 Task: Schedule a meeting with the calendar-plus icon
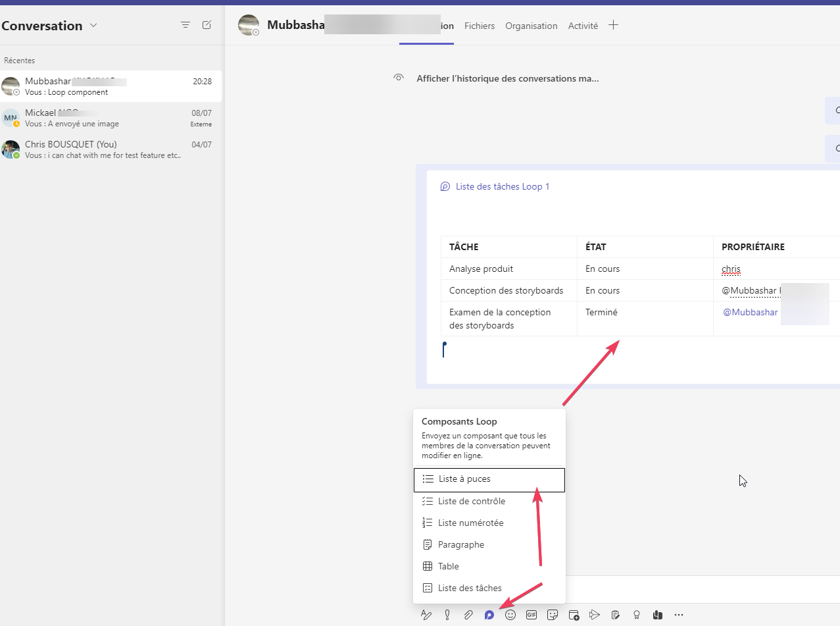(x=574, y=615)
